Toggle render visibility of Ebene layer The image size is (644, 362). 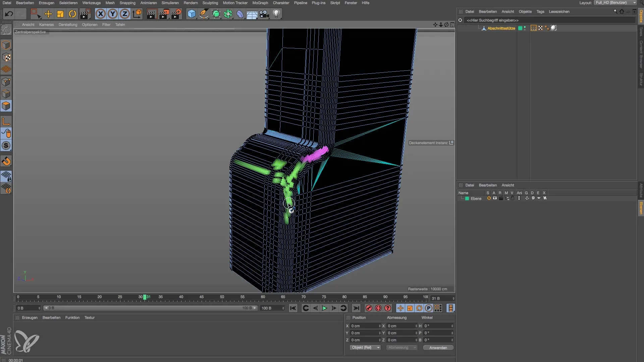click(x=501, y=198)
